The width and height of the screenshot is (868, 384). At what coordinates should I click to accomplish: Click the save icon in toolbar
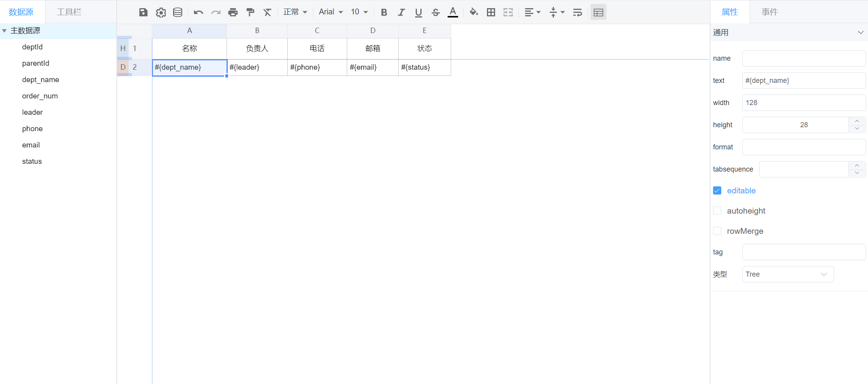pos(143,12)
